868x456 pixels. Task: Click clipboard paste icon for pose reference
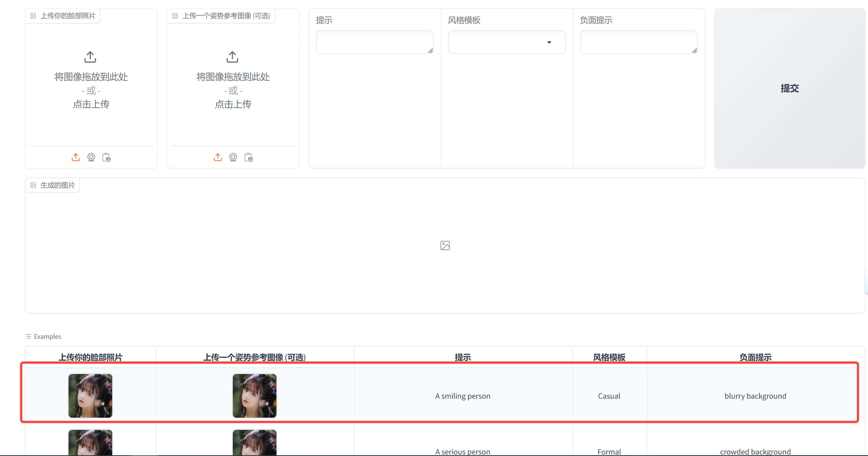[x=248, y=157]
